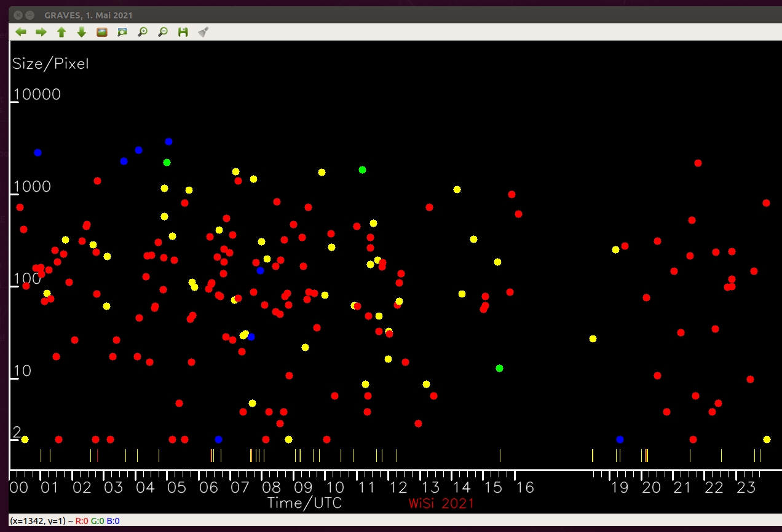782x532 pixels.
Task: Click the 16 hour label
Action: [525, 488]
